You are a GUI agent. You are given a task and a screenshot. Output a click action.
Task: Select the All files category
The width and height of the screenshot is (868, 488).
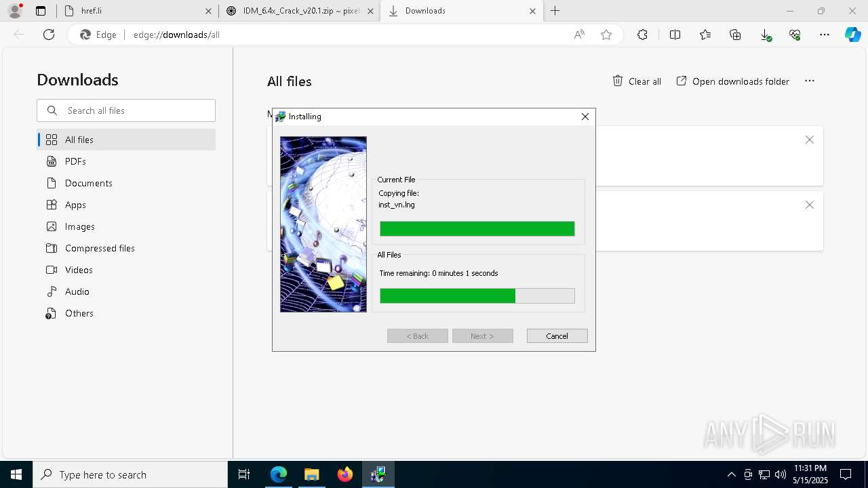126,140
